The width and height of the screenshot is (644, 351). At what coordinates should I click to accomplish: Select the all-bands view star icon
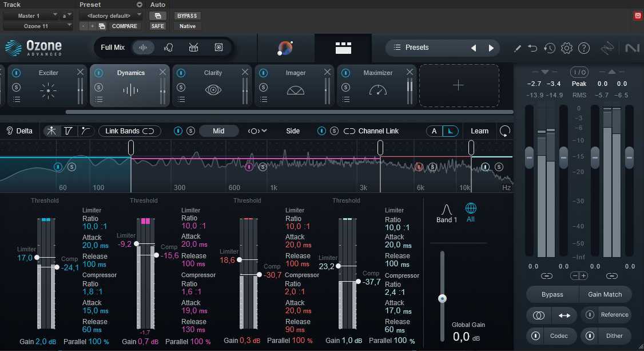(51, 131)
